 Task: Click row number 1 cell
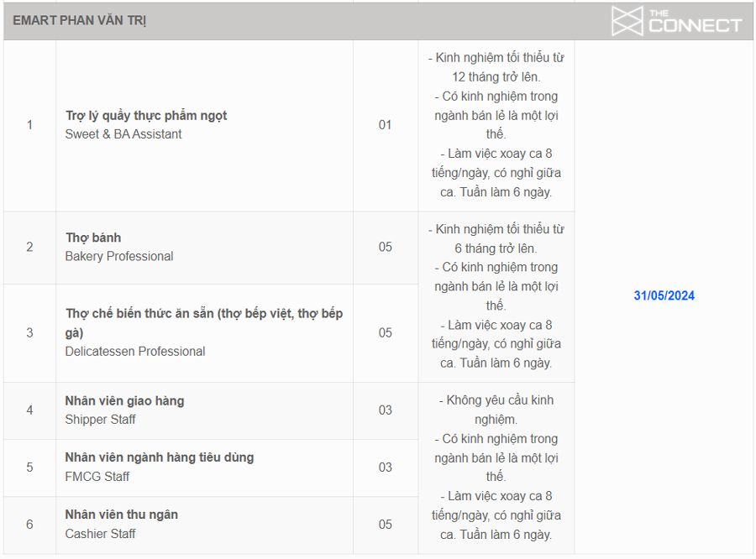coord(29,125)
